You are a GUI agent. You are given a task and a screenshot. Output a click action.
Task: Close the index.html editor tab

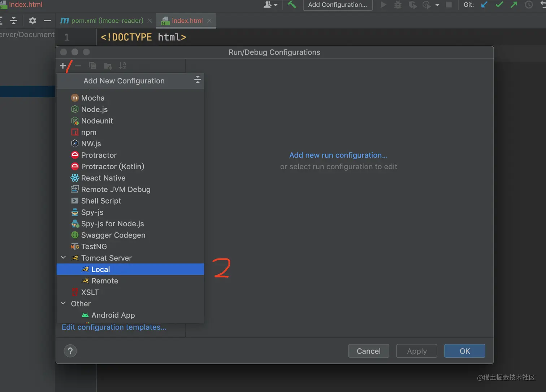(209, 21)
